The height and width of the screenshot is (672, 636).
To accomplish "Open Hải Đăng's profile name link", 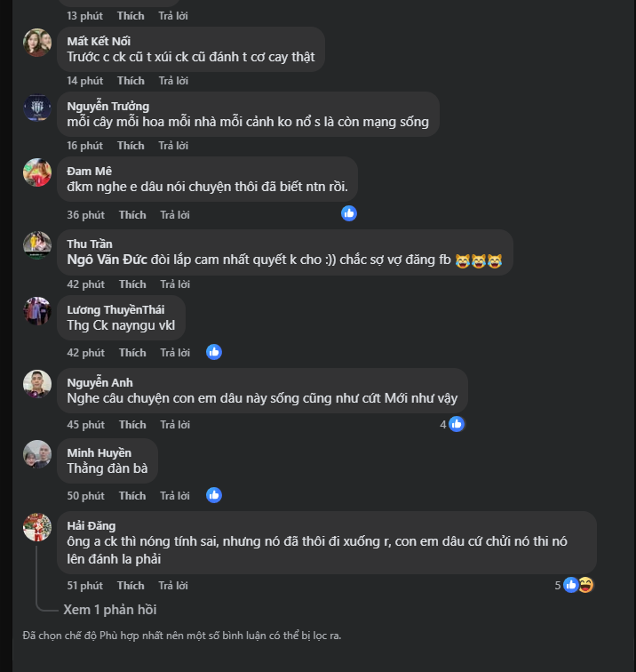I will (x=91, y=525).
